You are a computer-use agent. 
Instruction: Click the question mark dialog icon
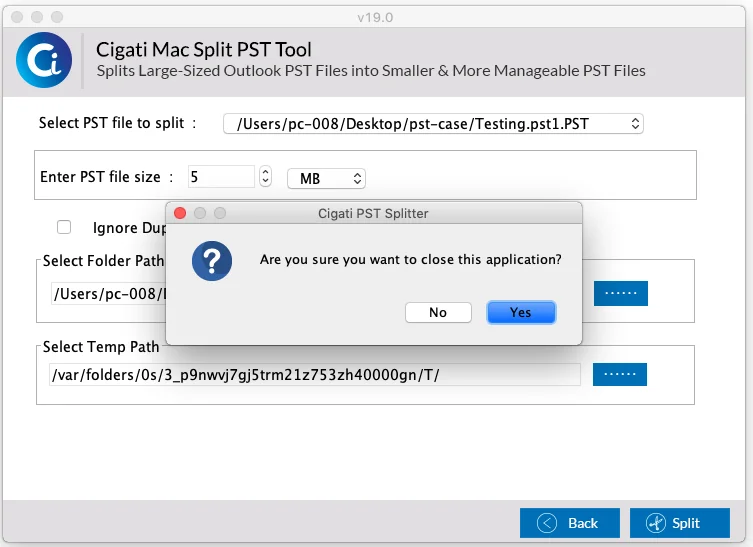tap(212, 261)
